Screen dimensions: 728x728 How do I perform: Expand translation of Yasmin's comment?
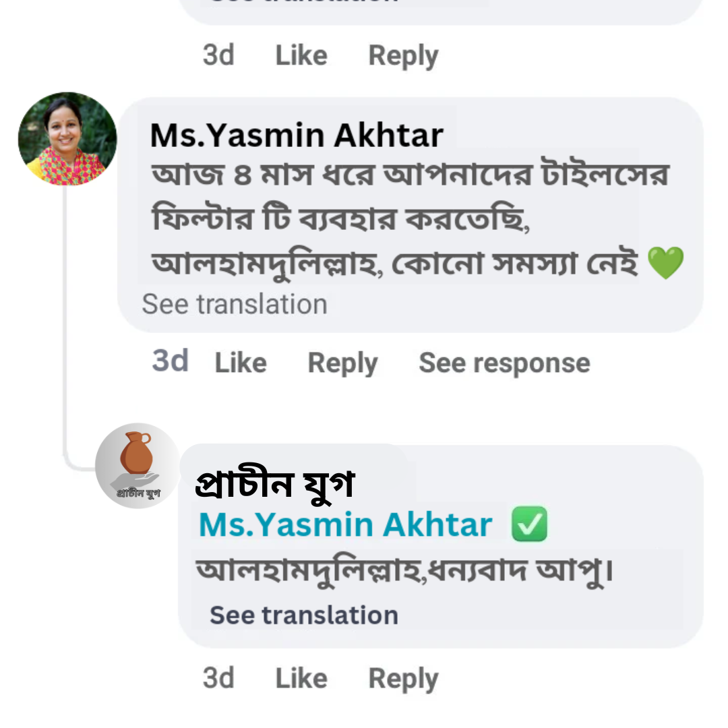tap(236, 303)
